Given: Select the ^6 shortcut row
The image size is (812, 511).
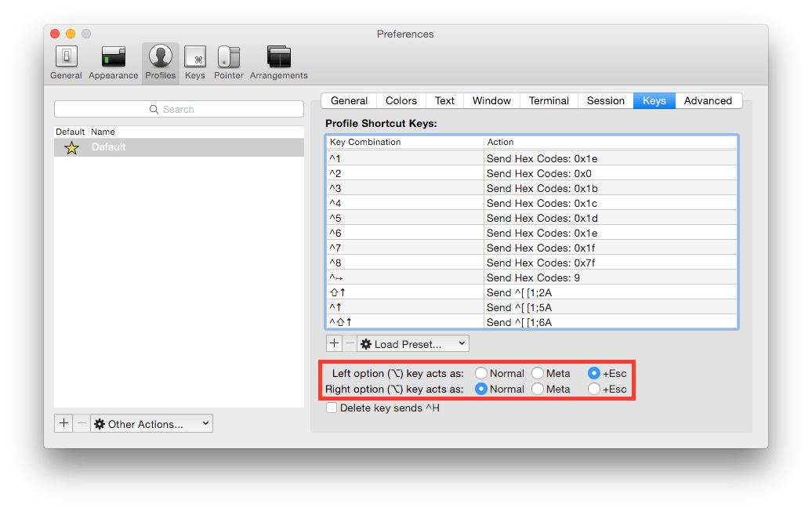Looking at the screenshot, I should 532,233.
